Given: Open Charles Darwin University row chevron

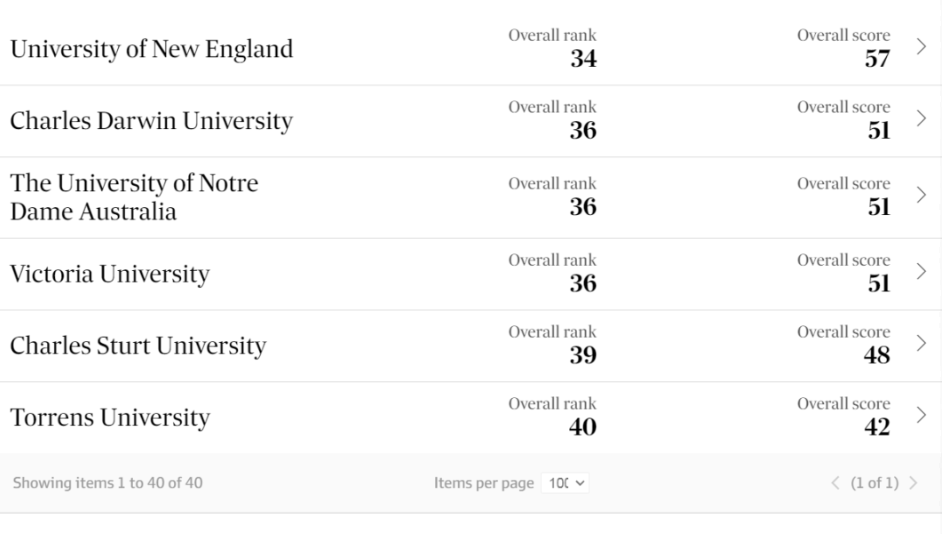Looking at the screenshot, I should pyautogui.click(x=921, y=118).
